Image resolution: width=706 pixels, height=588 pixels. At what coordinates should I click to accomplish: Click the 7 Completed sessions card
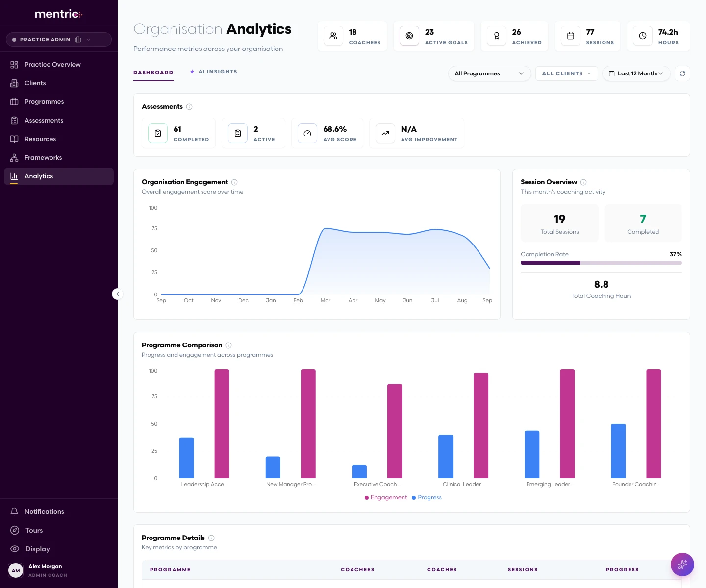643,223
